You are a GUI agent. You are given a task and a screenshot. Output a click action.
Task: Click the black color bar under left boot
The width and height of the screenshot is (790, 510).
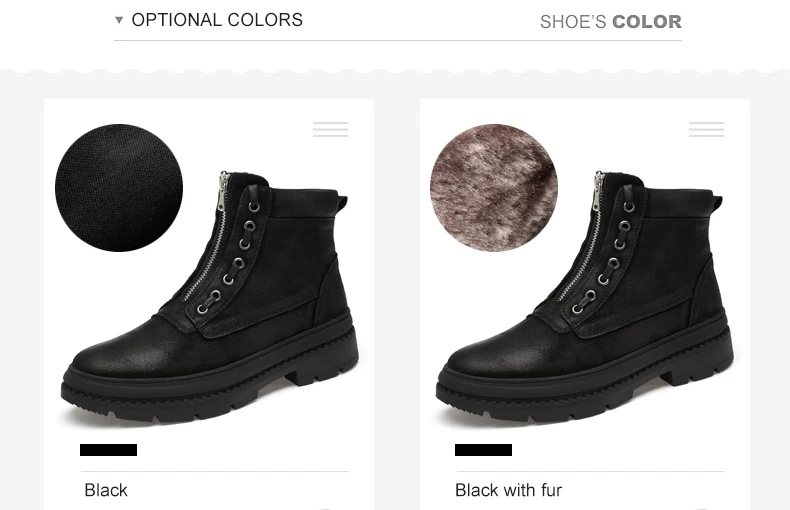click(x=108, y=450)
